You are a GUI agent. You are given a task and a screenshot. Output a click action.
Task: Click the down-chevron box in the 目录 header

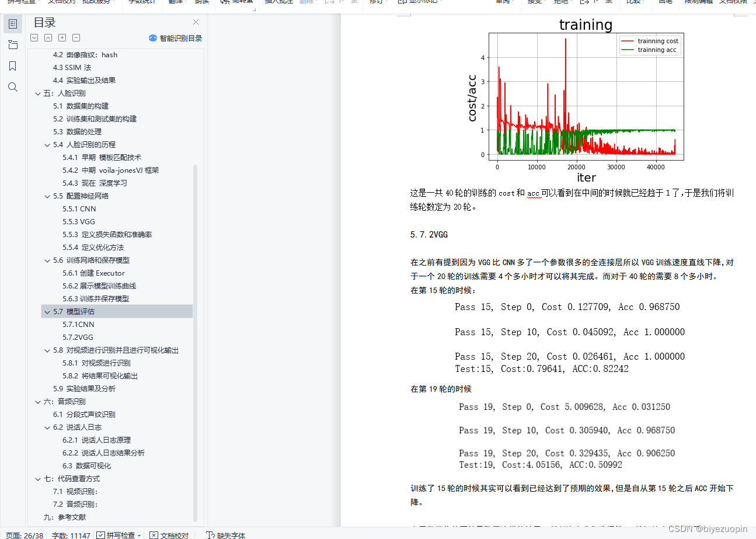[x=34, y=38]
